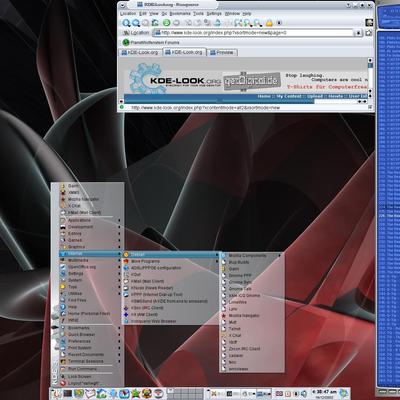The image size is (400, 400).
Task: Expand Mozilla Components in Debian submenu
Action: (252, 256)
